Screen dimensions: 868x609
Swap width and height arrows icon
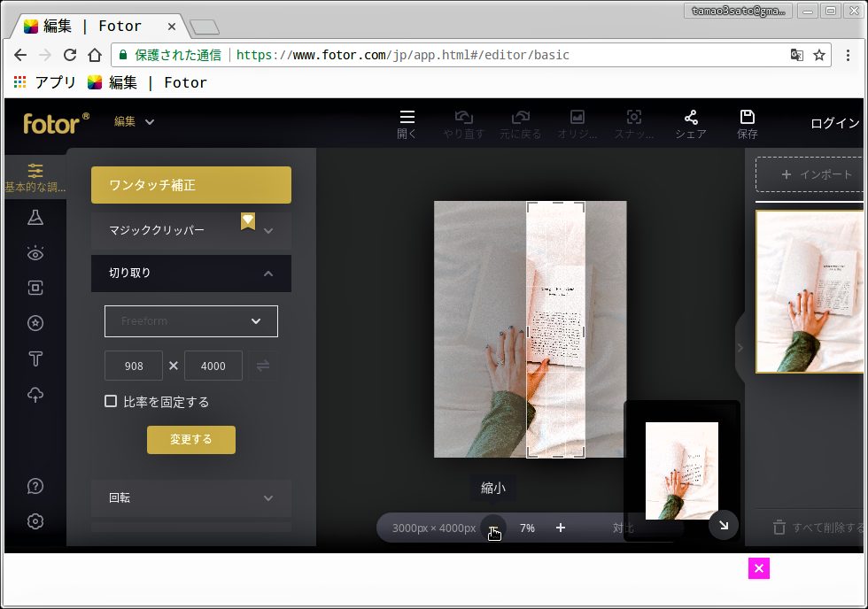[x=262, y=366]
